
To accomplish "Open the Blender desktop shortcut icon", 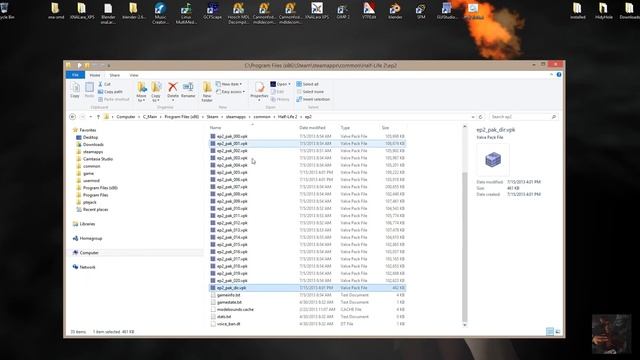I will click(395, 11).
